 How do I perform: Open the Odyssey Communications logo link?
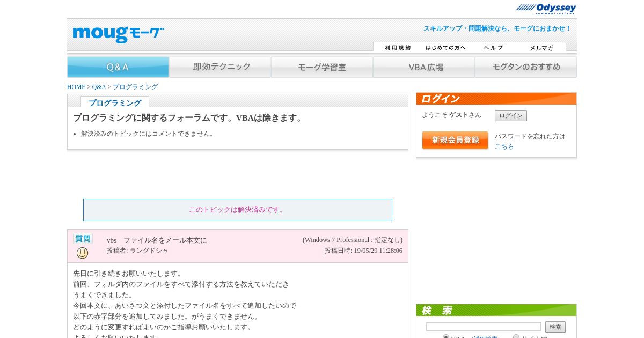point(546,9)
